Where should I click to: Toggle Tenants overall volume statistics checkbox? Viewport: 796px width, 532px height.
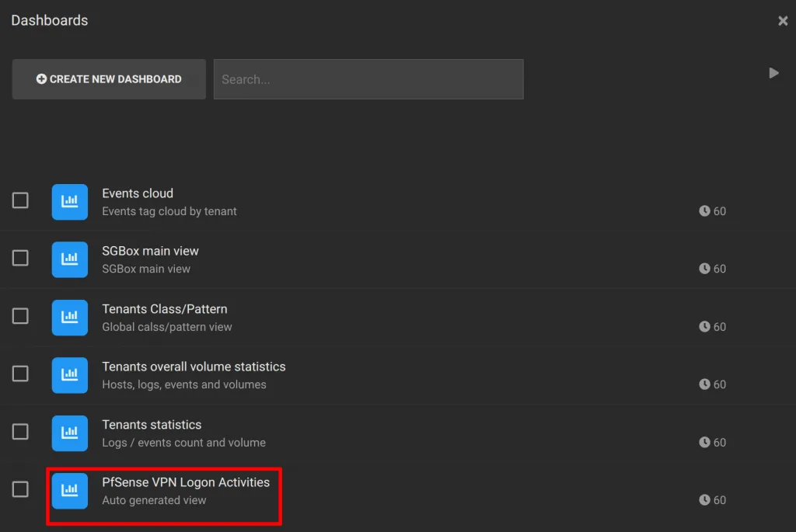click(20, 374)
